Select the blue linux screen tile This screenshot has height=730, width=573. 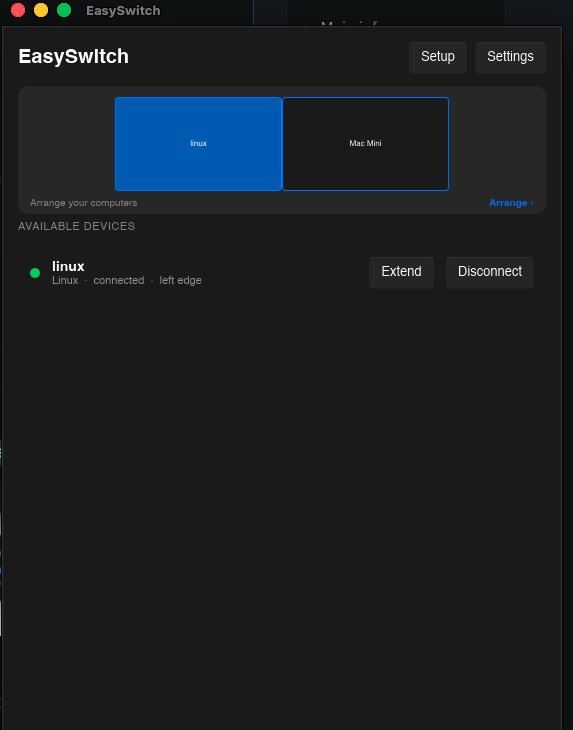point(198,143)
